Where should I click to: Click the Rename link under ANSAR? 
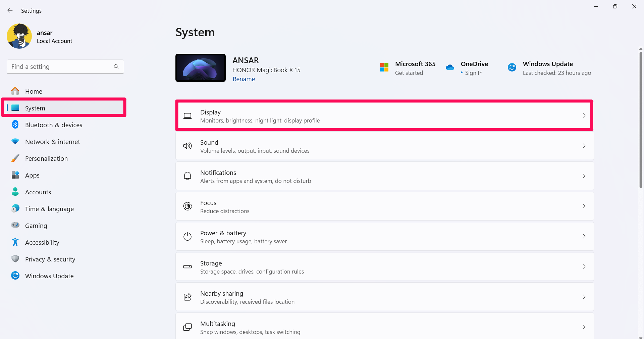[244, 79]
